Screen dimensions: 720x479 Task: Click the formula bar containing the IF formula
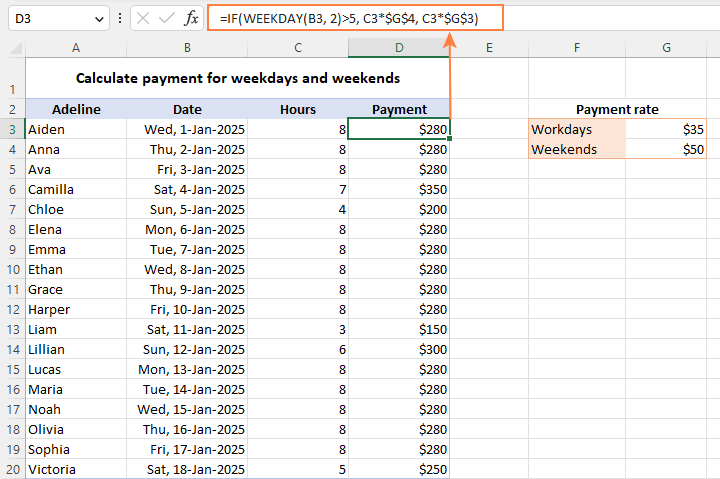(355, 18)
